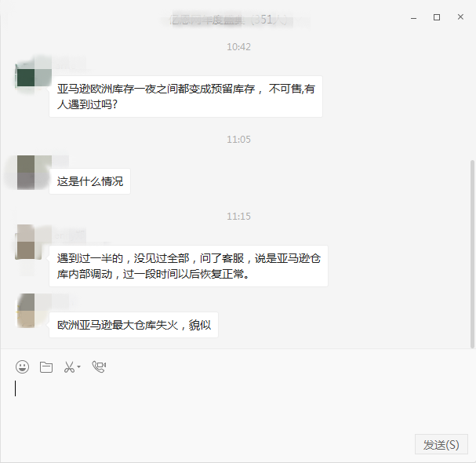Open the send file folder icon
This screenshot has width=476, height=463.
[x=46, y=367]
